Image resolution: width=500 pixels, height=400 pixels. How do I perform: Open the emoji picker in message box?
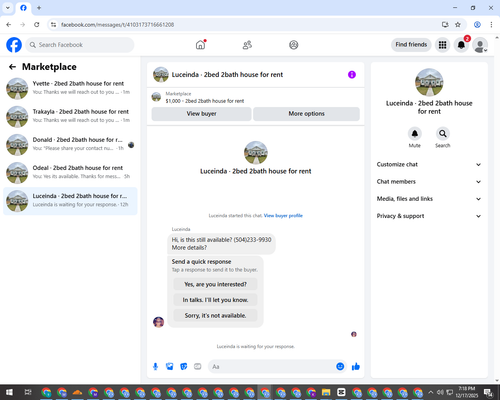340,366
